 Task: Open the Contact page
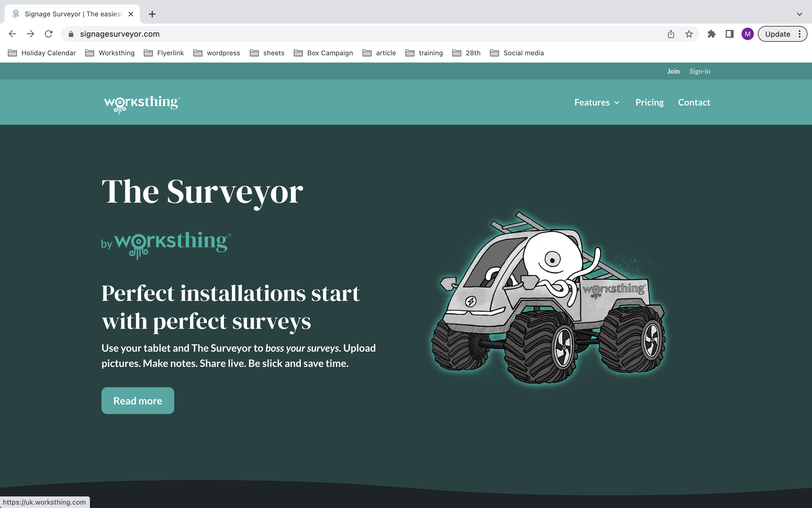click(694, 102)
